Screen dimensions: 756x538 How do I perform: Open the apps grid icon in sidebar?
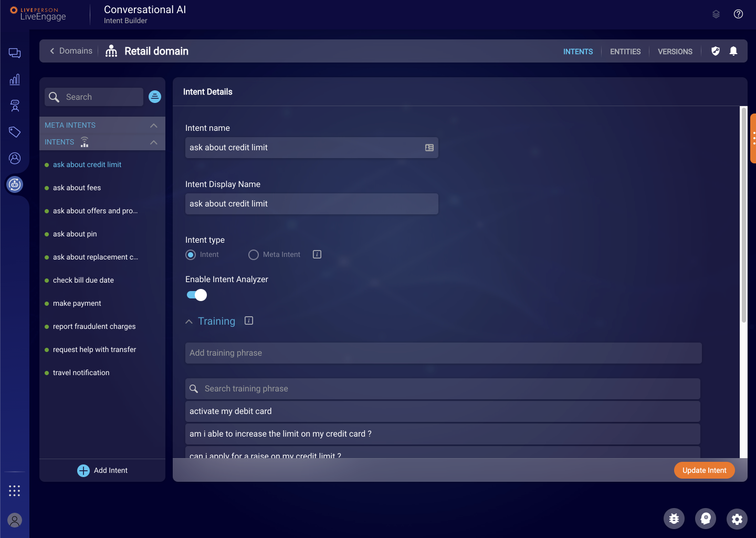pyautogui.click(x=15, y=491)
